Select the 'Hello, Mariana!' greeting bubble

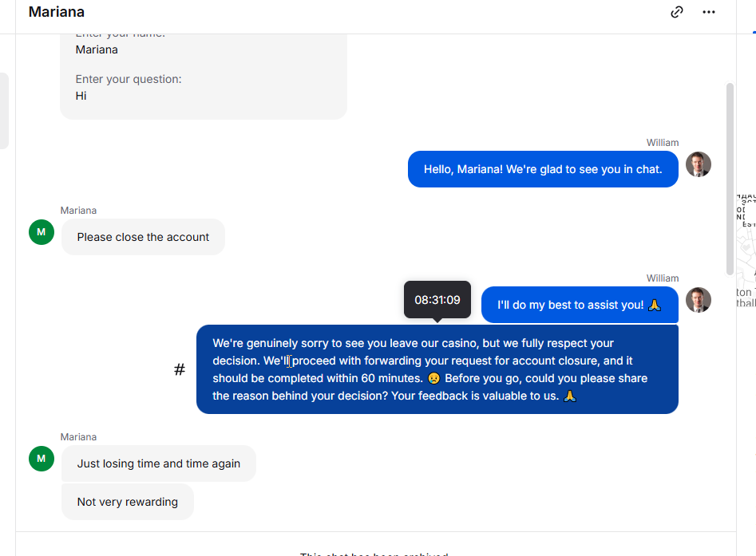point(543,169)
